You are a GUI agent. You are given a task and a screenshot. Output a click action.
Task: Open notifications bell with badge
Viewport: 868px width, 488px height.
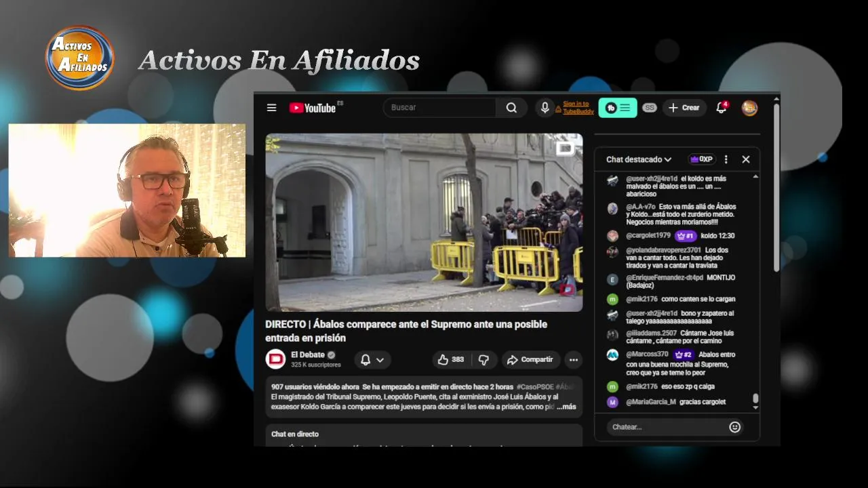tap(722, 108)
